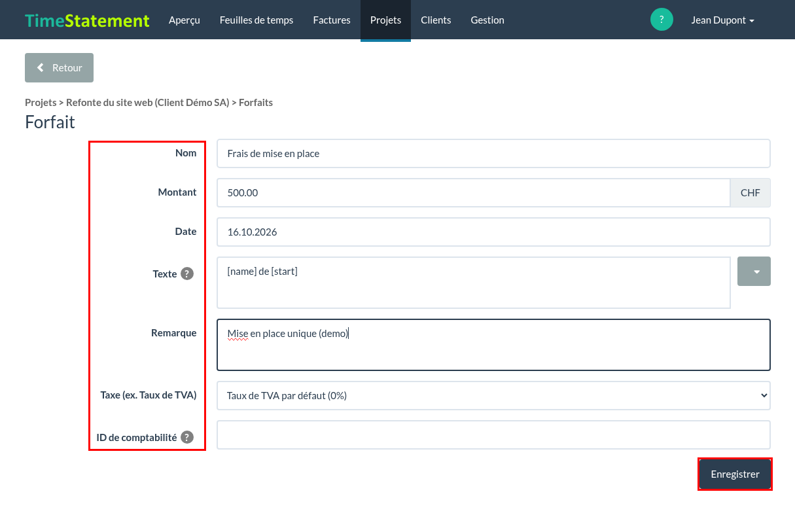Viewport: 795px width, 532px height.
Task: Click the Remarque textarea
Action: (x=493, y=345)
